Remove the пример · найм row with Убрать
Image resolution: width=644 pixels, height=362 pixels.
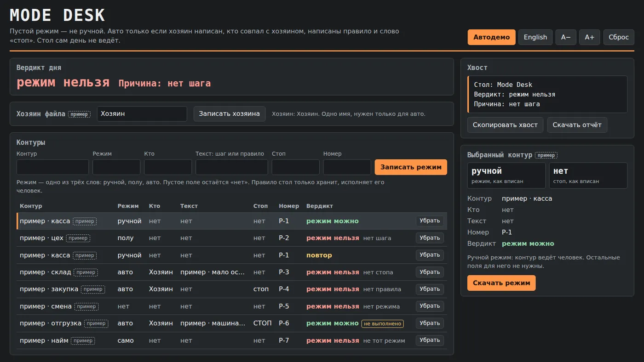(x=430, y=340)
